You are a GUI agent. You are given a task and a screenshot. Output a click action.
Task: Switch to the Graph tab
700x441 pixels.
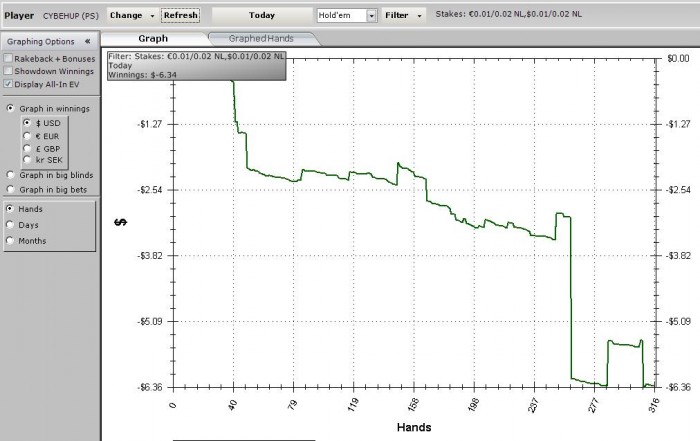click(153, 38)
